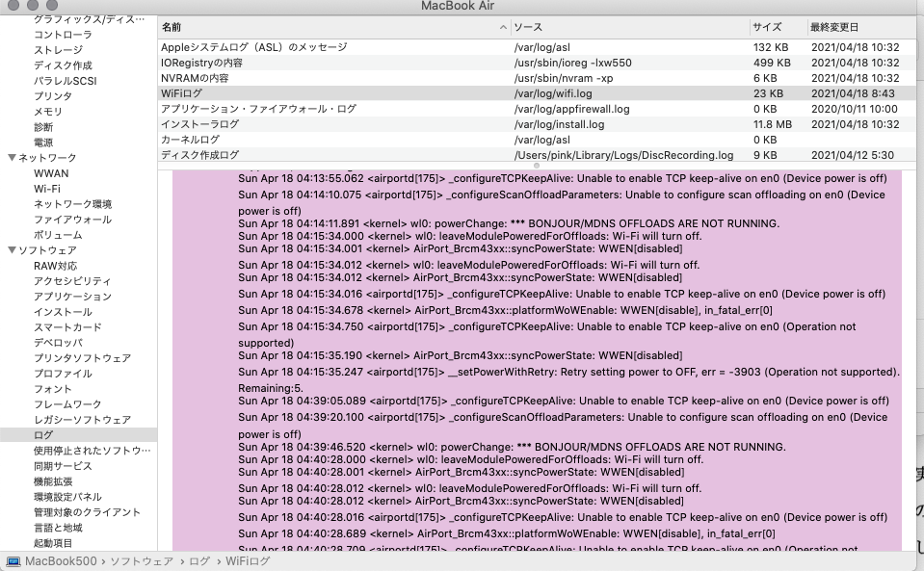Select IORegistryの内容 log row
Image resolution: width=924 pixels, height=571 pixels.
click(537, 63)
